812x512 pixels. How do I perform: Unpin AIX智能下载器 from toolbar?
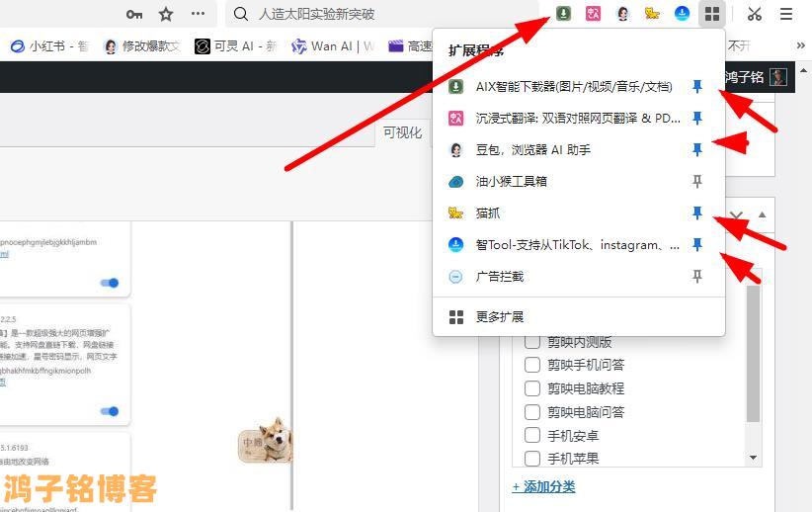(x=696, y=87)
